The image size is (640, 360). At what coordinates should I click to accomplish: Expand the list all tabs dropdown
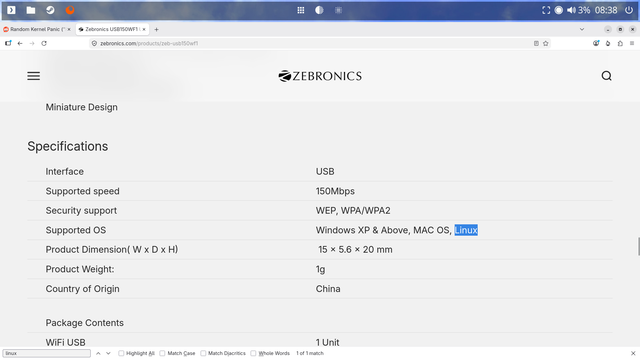click(x=582, y=29)
